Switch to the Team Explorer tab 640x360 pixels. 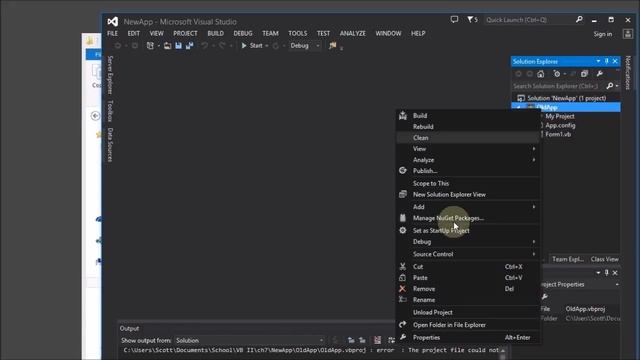coord(568,259)
